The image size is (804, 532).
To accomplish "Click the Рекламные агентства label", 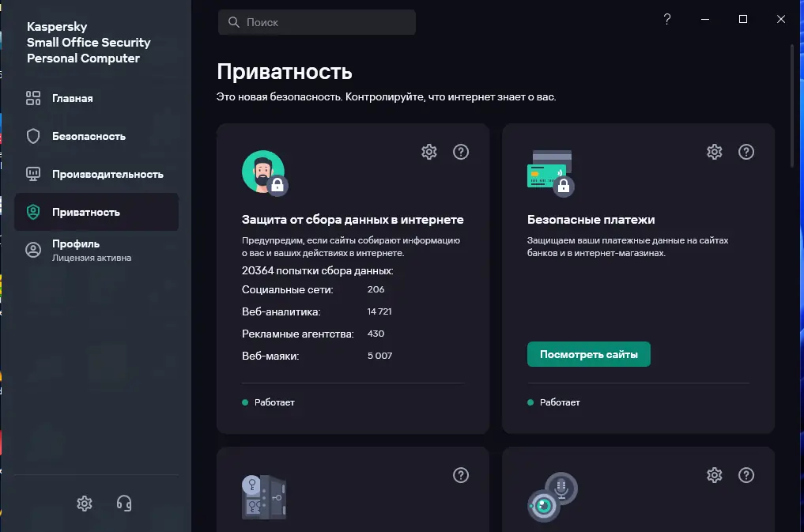I will pyautogui.click(x=298, y=334).
